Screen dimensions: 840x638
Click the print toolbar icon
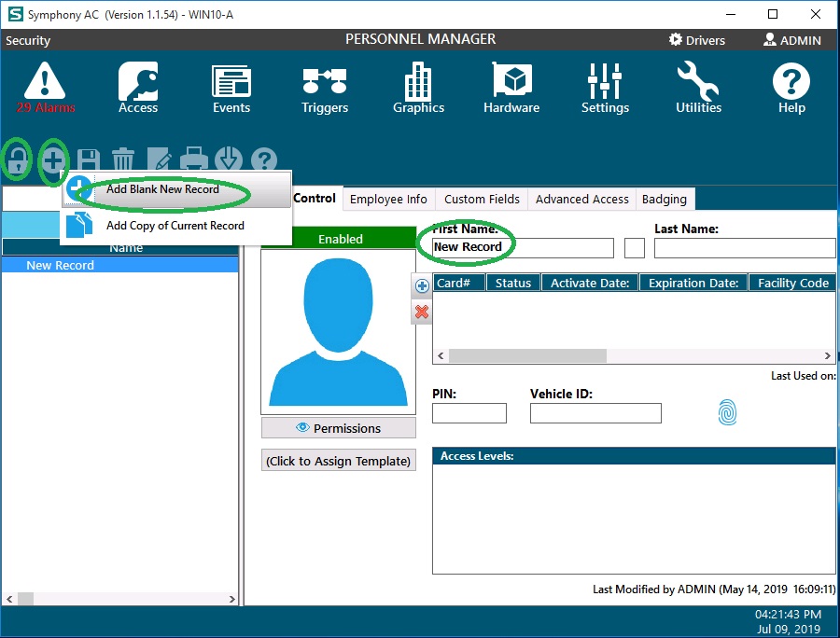coord(193,159)
